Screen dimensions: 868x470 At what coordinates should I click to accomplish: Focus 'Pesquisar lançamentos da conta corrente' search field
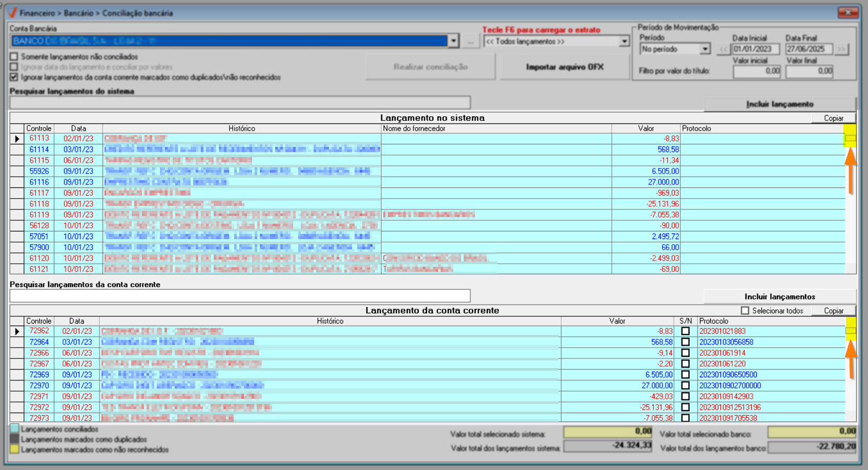point(240,295)
